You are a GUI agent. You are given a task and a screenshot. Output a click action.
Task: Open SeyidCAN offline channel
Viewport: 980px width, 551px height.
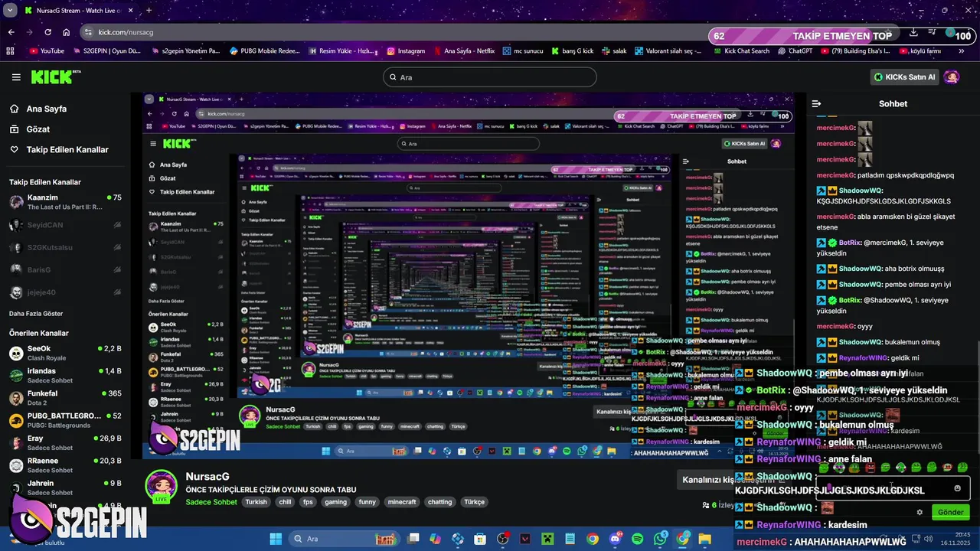click(64, 225)
